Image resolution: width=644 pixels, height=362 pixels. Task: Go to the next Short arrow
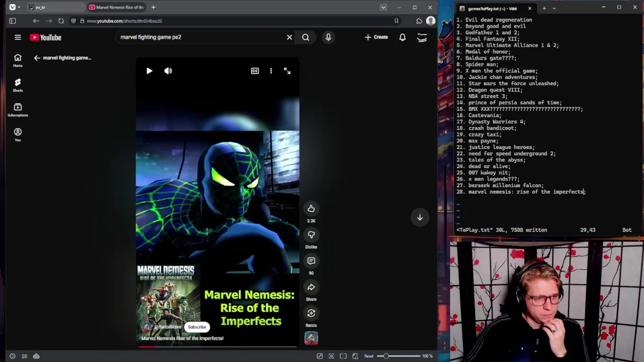(420, 217)
